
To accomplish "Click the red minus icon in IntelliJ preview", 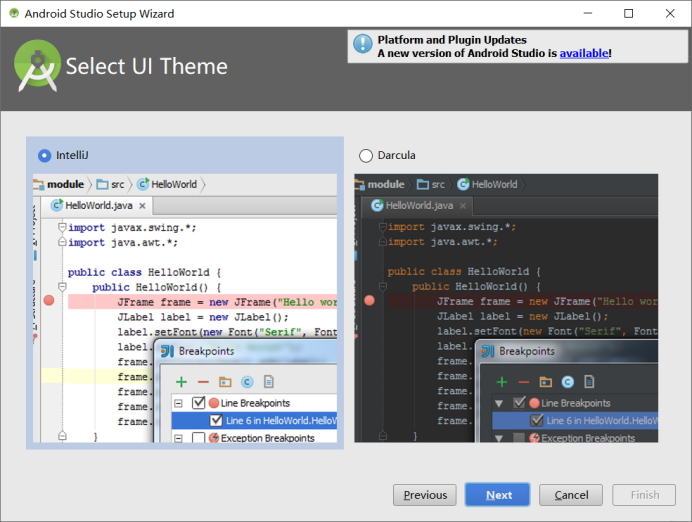I will [x=203, y=382].
